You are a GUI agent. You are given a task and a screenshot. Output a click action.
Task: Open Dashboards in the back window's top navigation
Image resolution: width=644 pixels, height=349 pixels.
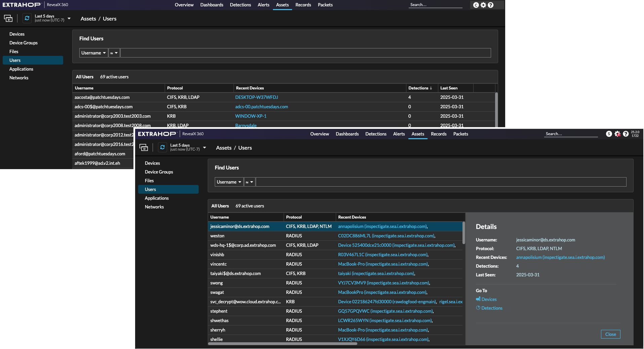coord(212,5)
